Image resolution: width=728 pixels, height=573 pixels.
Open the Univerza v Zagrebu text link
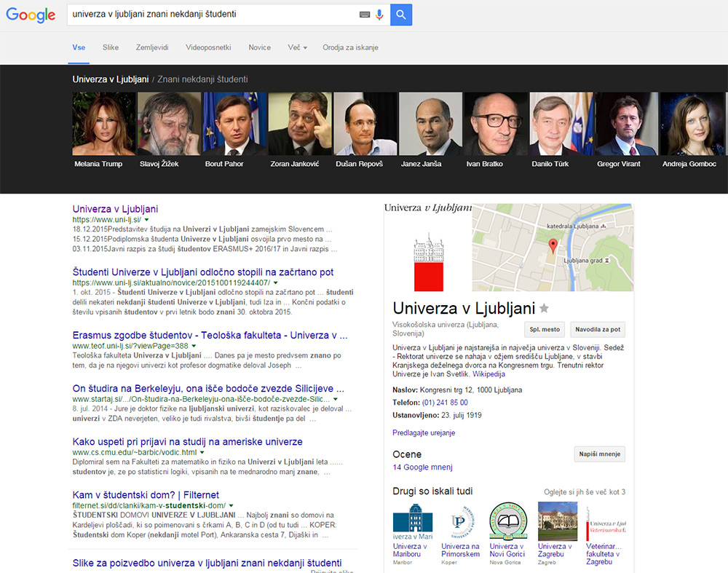tap(555, 550)
